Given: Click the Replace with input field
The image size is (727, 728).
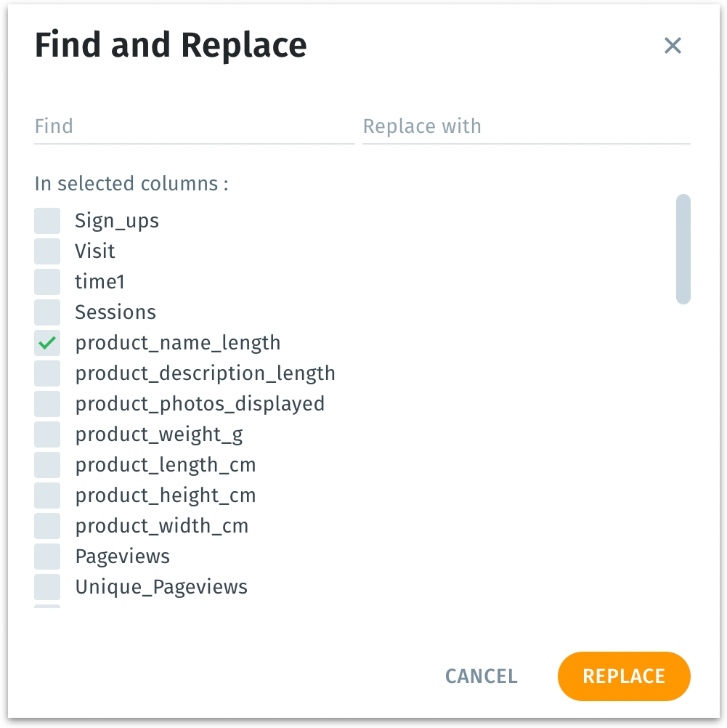Looking at the screenshot, I should coord(526,126).
